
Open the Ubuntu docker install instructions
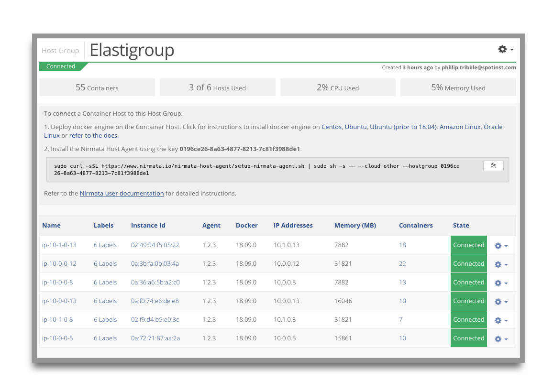point(355,127)
